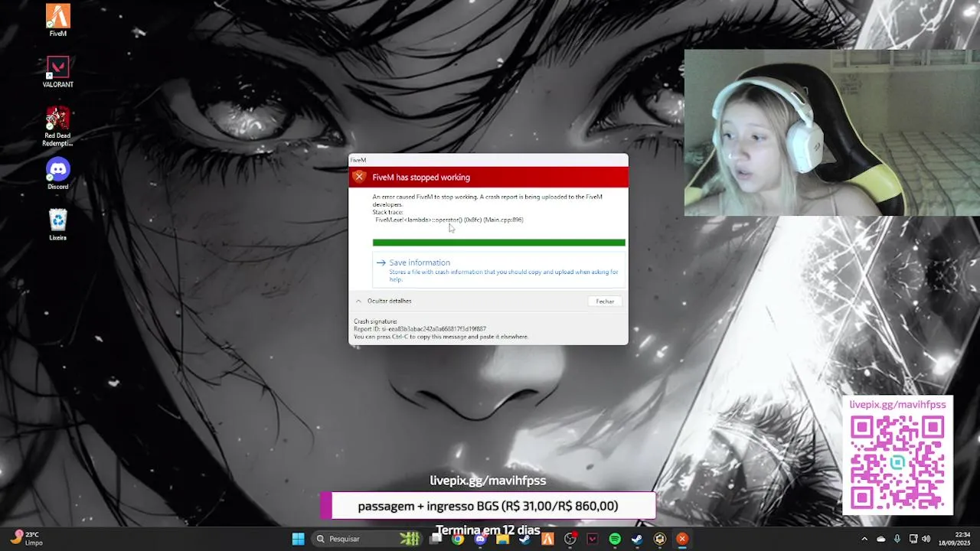Open Discord from the taskbar
Screen dimensions: 980x551
click(x=480, y=539)
